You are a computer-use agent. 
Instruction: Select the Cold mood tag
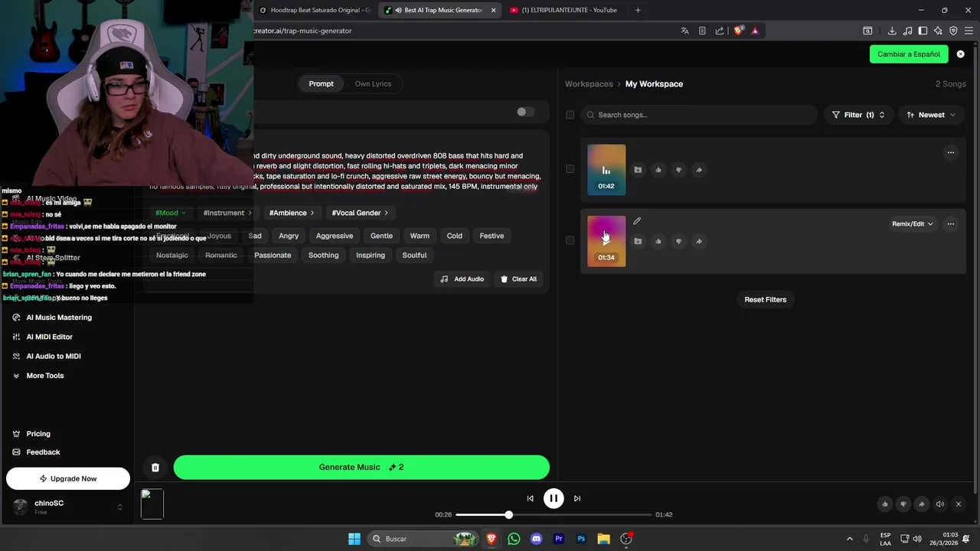coord(455,236)
